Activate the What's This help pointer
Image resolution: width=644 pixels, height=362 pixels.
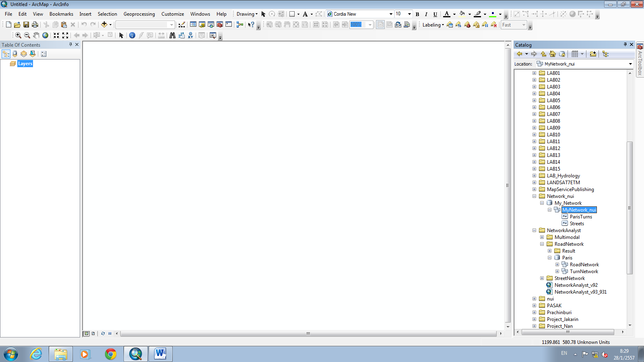pyautogui.click(x=251, y=25)
